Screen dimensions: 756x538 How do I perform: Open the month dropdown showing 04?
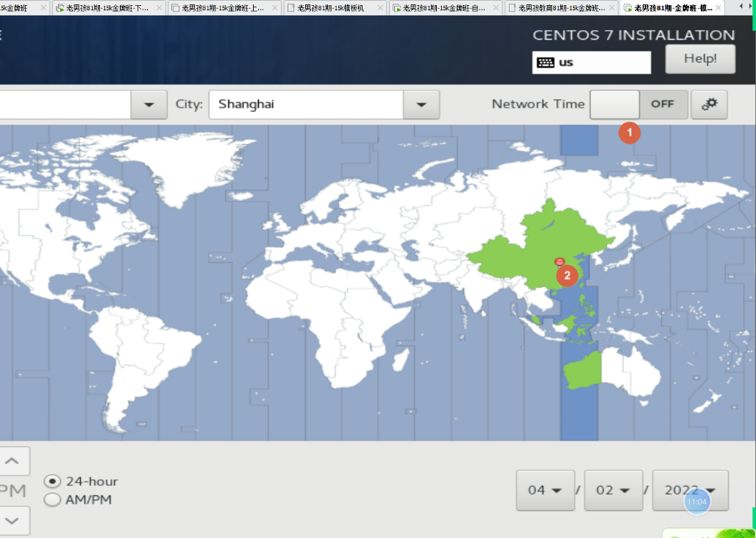click(x=545, y=490)
